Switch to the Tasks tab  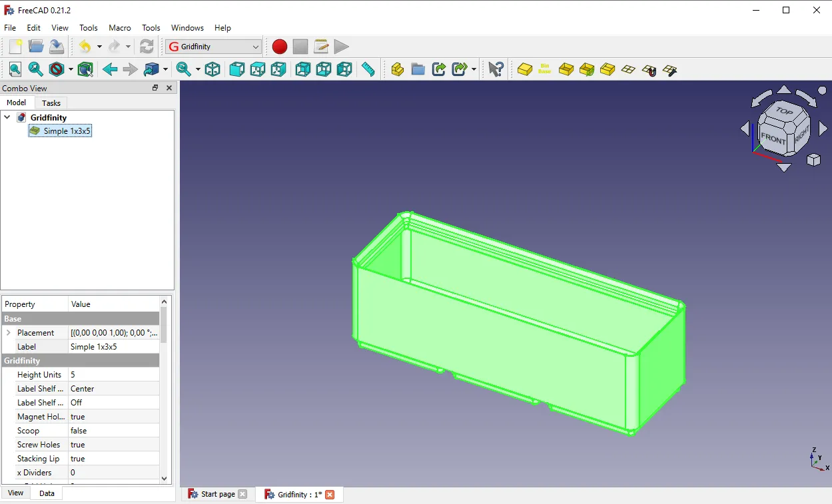click(x=51, y=103)
